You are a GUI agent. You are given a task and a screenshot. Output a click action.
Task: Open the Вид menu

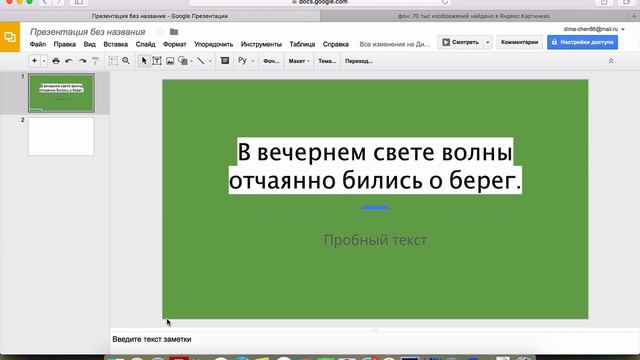point(89,44)
